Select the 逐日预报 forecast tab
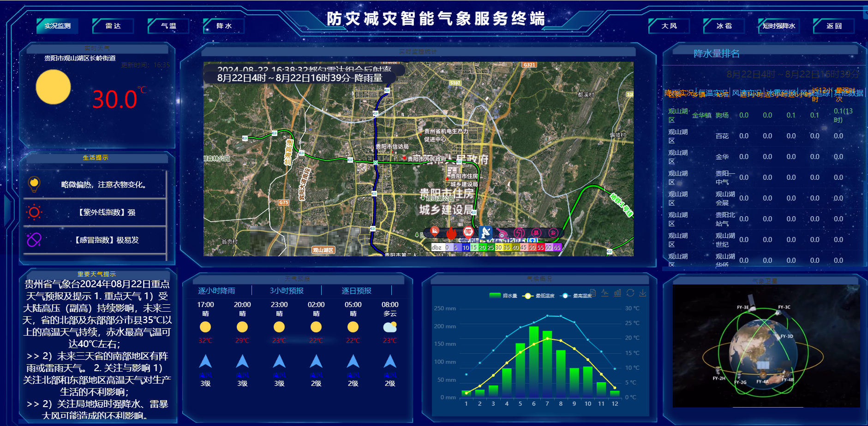The height and width of the screenshot is (426, 868). point(356,290)
